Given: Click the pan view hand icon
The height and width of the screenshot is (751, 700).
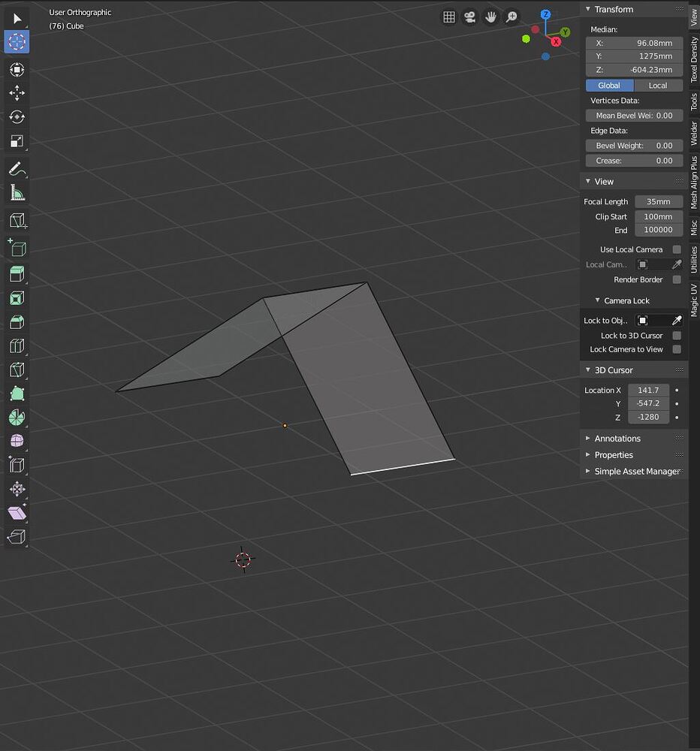Looking at the screenshot, I should tap(490, 17).
